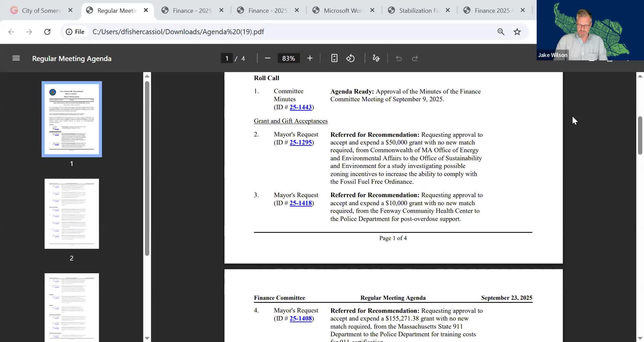This screenshot has width=644, height=342.
Task: Open the browser zoom magnifier icon
Action: point(501,32)
